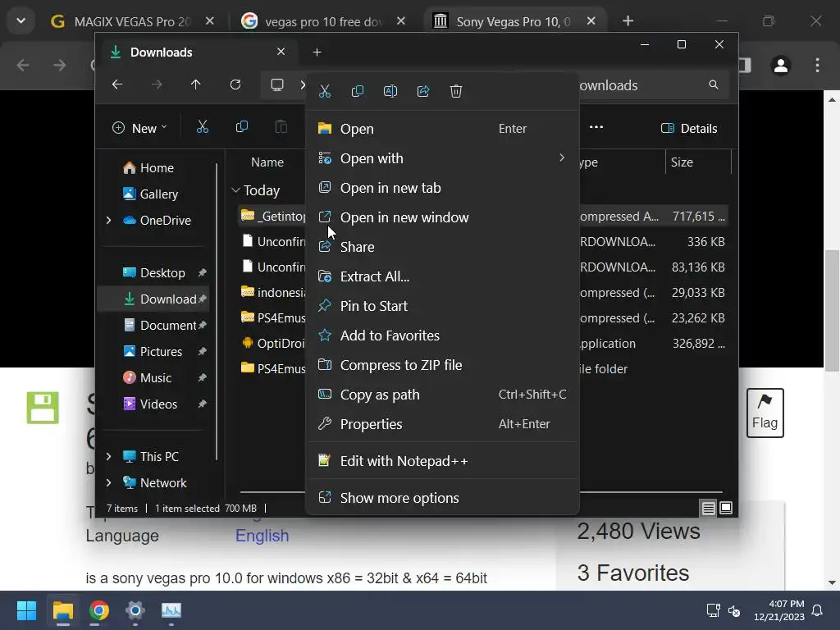840x630 pixels.
Task: Expand the Network tree node
Action: click(109, 482)
